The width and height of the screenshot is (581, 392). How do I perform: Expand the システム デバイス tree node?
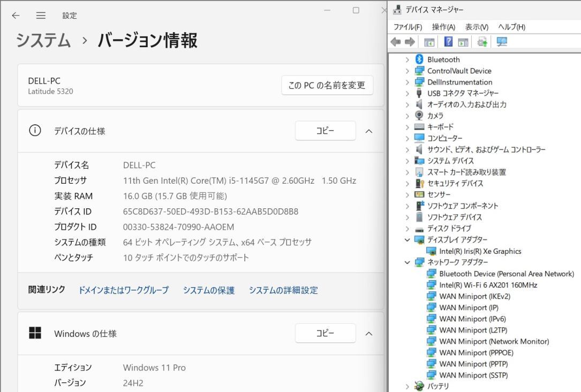407,161
